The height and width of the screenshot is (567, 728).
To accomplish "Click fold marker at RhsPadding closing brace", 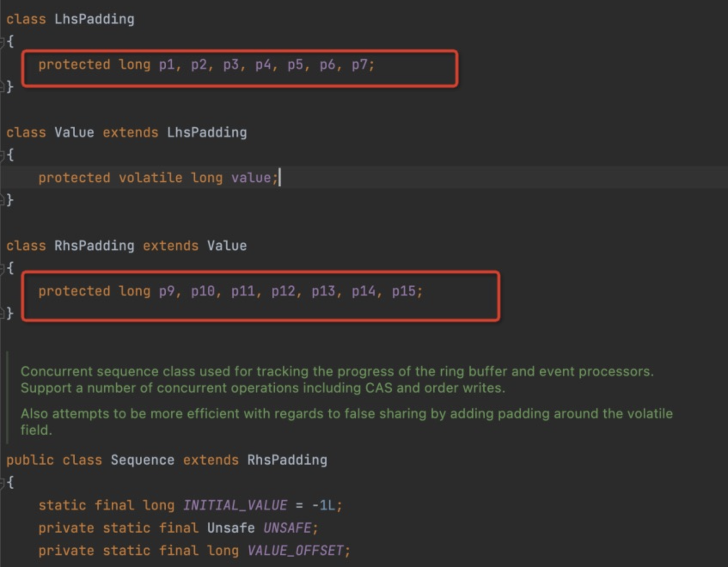I will tap(2, 314).
